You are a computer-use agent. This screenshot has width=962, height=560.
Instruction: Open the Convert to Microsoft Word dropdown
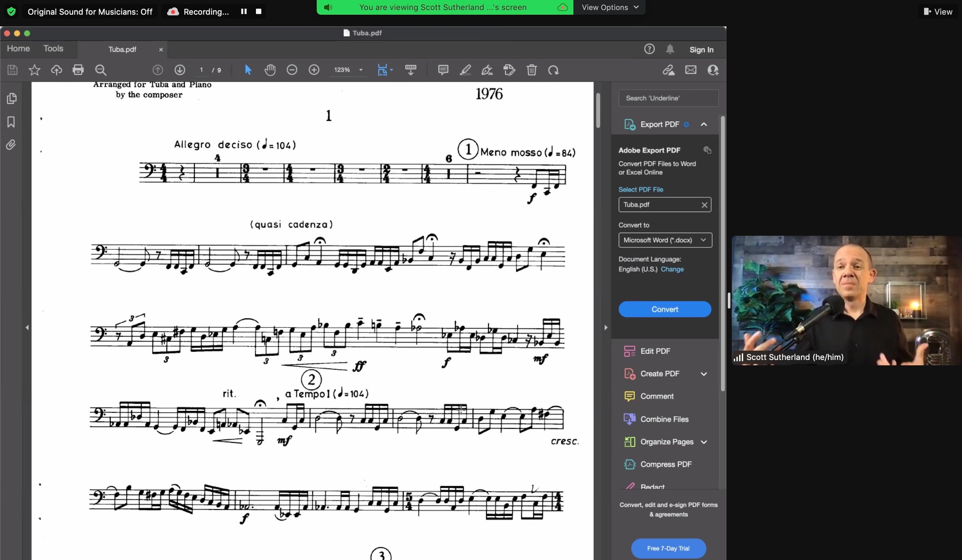(x=665, y=240)
